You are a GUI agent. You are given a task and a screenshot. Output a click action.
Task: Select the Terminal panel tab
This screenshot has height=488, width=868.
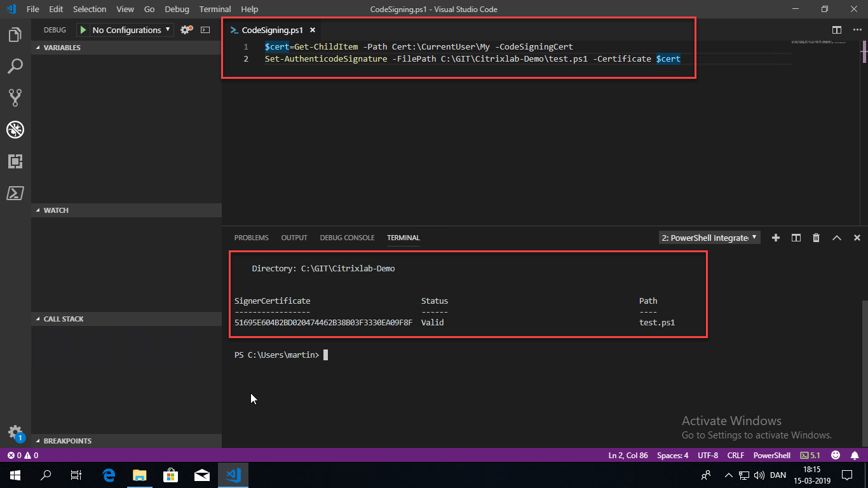[x=403, y=238]
